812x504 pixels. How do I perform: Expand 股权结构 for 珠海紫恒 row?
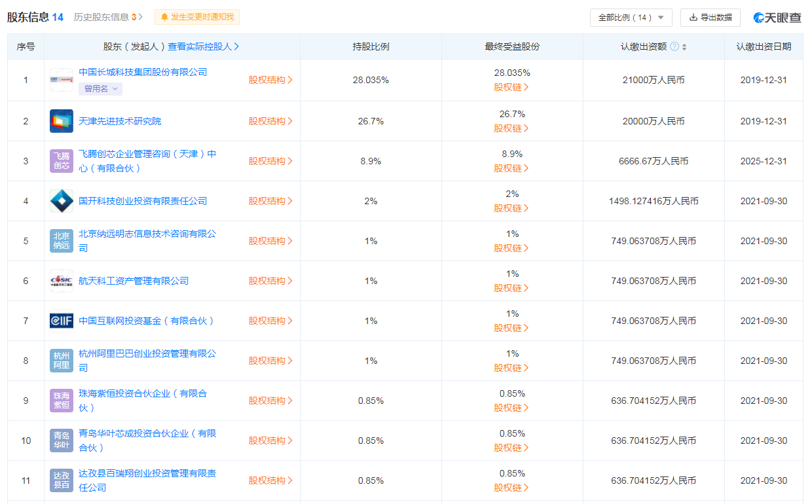[270, 401]
